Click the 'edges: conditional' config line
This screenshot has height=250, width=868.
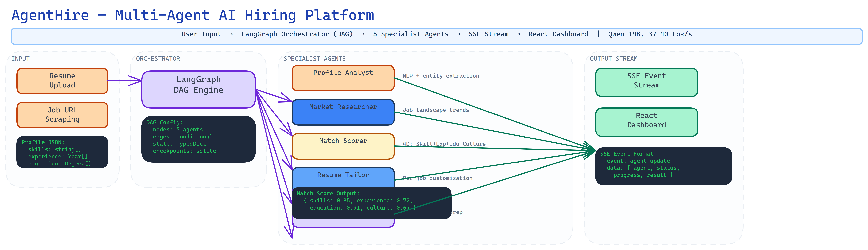point(183,137)
